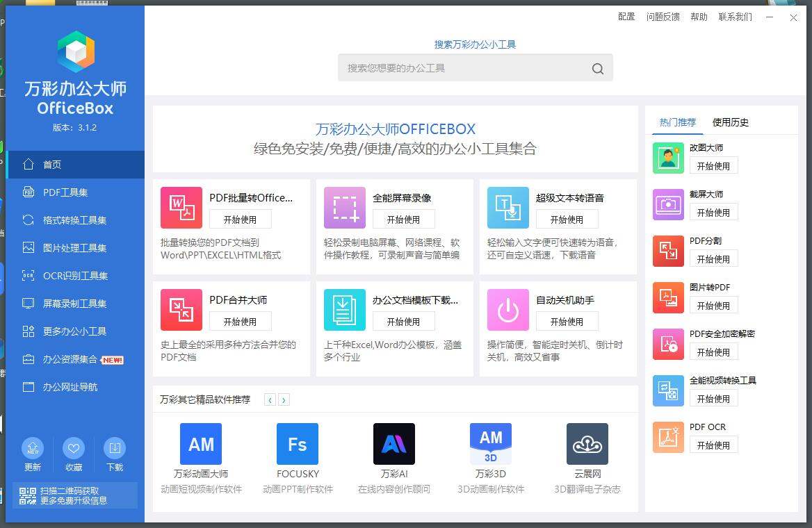
Task: Click the PDF安全加密解密 lock icon
Action: (668, 344)
